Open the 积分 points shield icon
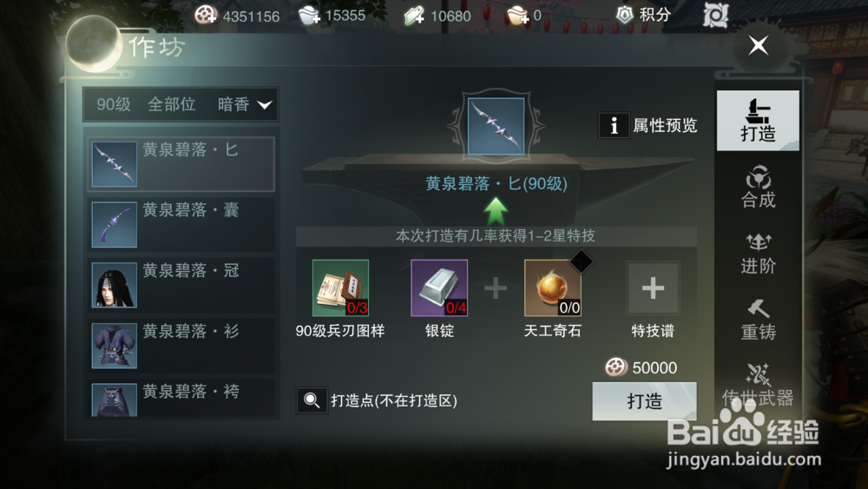Image resolution: width=868 pixels, height=489 pixels. (x=625, y=15)
